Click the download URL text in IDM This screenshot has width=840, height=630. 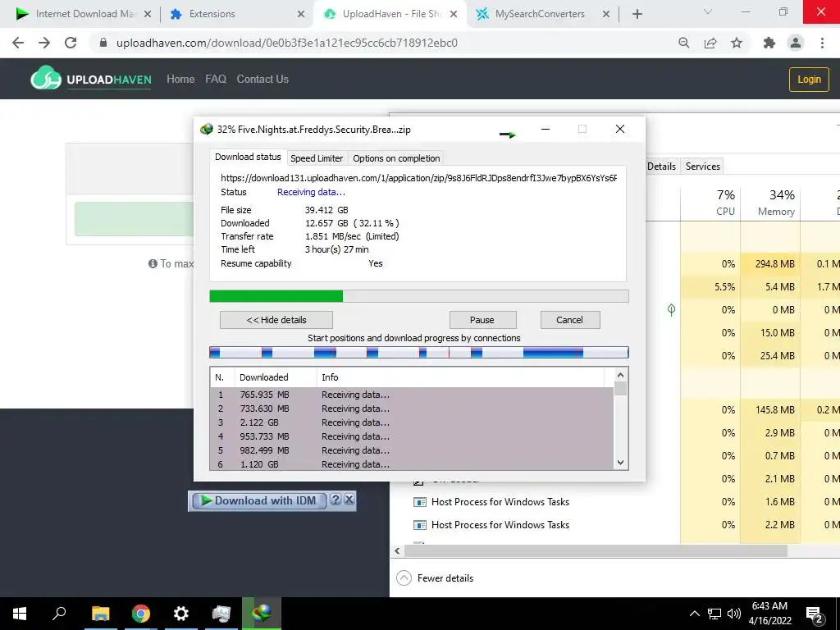pyautogui.click(x=418, y=178)
